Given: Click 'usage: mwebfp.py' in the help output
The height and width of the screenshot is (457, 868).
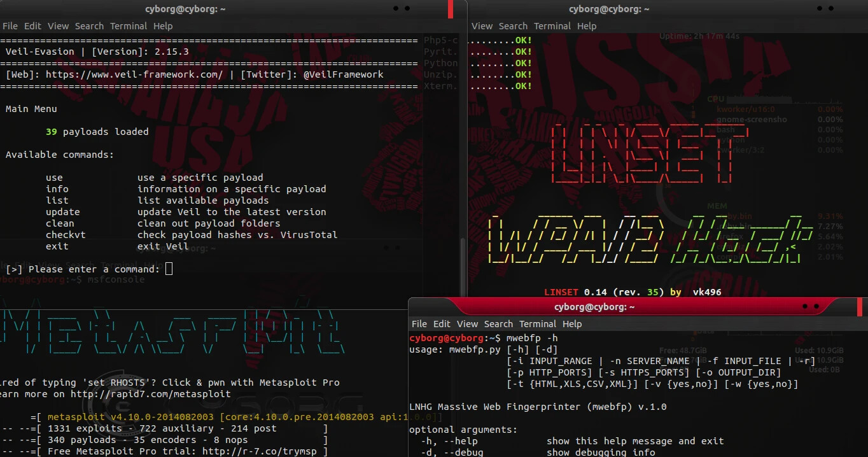Looking at the screenshot, I should [x=455, y=349].
